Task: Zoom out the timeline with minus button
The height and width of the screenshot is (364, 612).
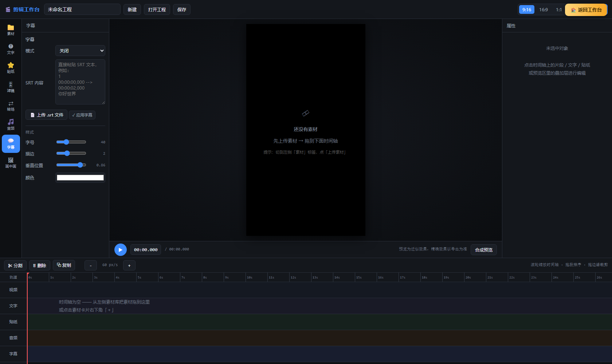Action: click(91, 265)
